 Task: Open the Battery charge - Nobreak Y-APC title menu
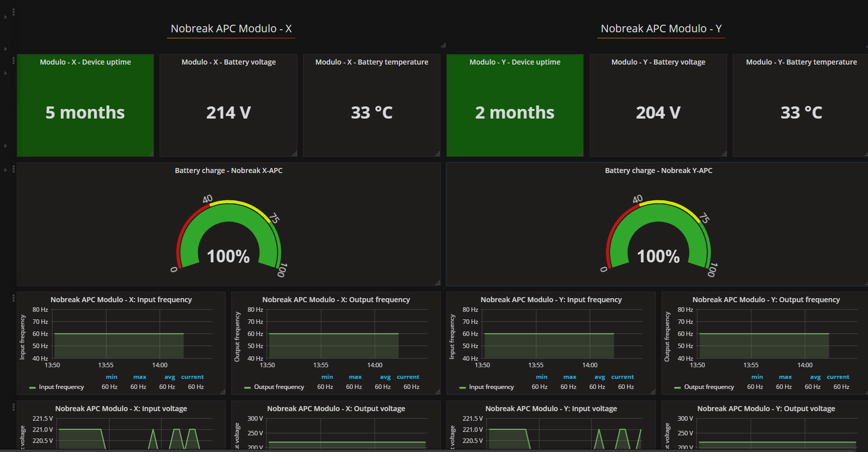(658, 171)
